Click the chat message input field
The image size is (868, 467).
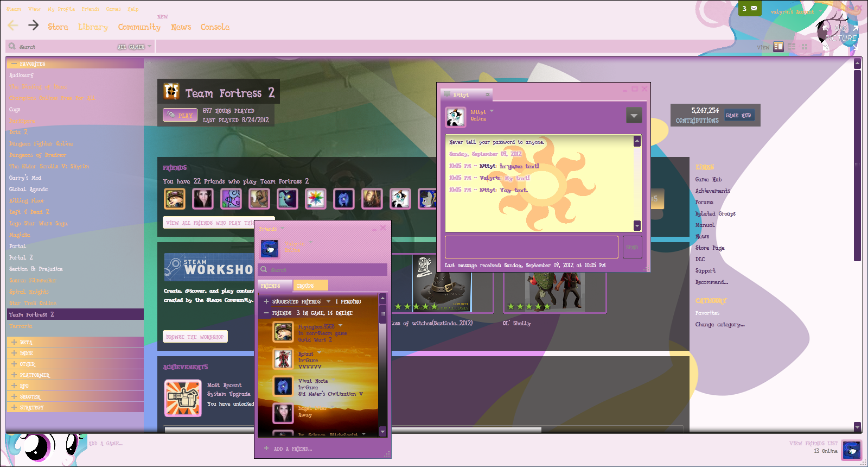click(532, 247)
